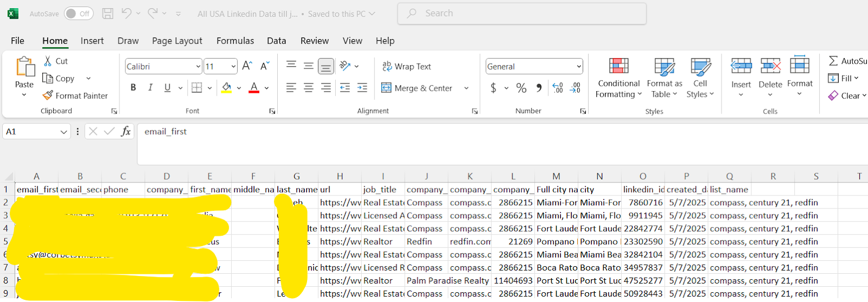The height and width of the screenshot is (302, 868).
Task: Open the Calibri font name dropdown
Action: coord(198,66)
